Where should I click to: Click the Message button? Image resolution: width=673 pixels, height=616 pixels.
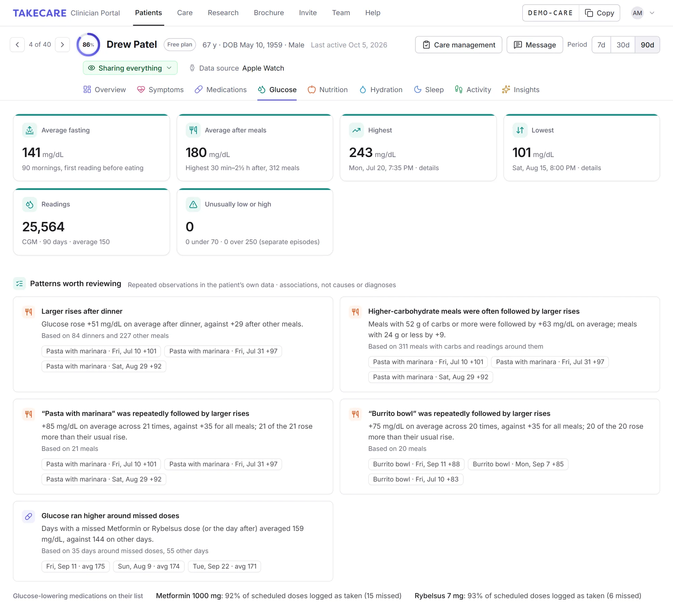point(535,45)
